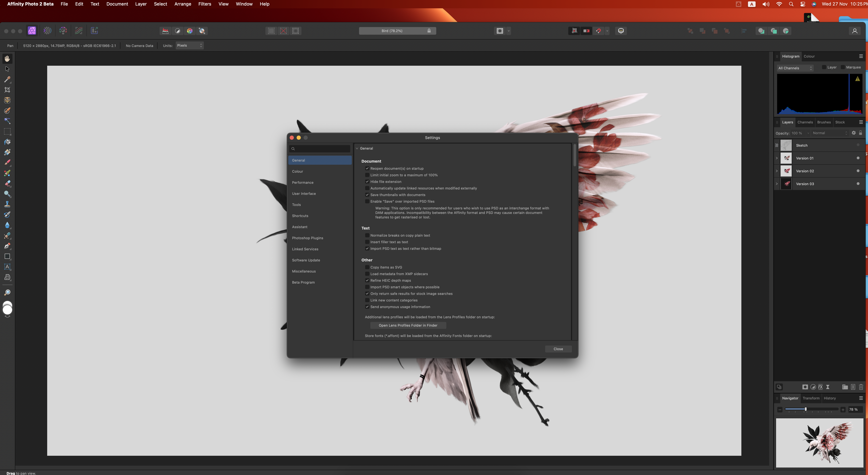Collapse the General section chevron
This screenshot has width=868, height=475.
(357, 148)
